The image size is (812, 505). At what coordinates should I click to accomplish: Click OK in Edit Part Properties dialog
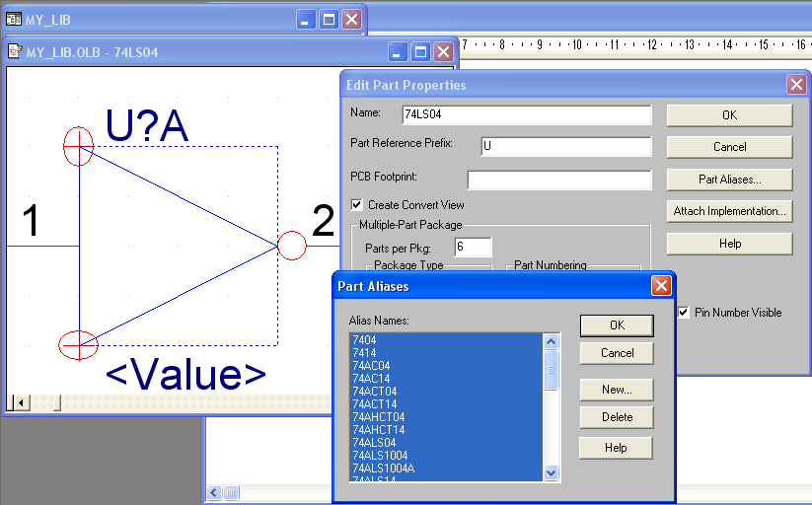pos(729,115)
